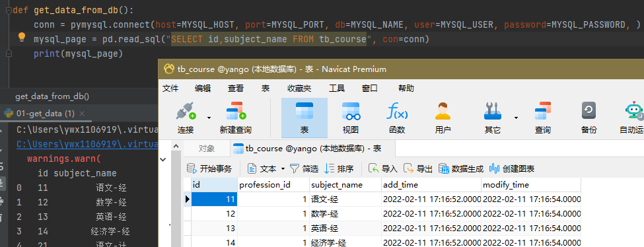Click the 导出 export button

(418, 168)
